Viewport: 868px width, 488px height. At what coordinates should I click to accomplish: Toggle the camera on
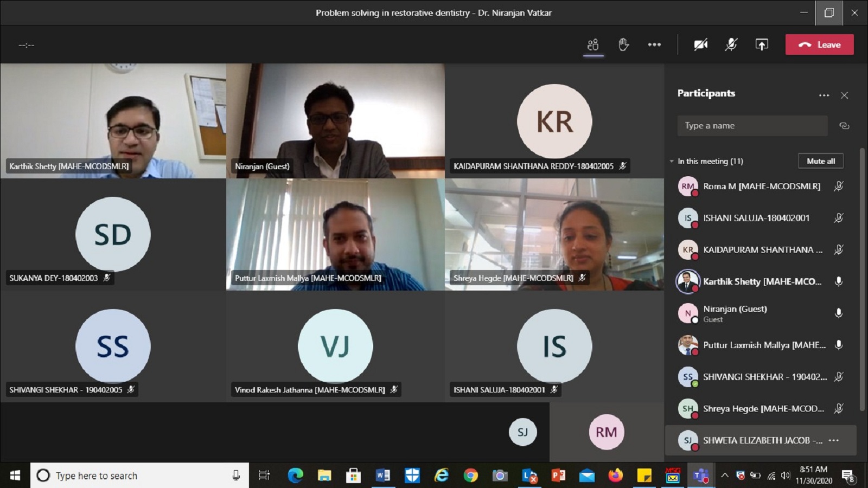(700, 45)
